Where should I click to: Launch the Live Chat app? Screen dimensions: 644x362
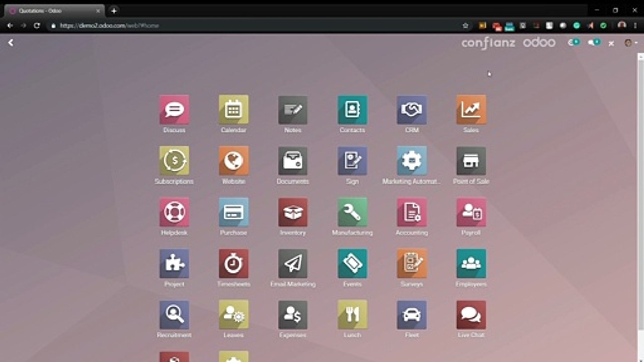(x=471, y=315)
